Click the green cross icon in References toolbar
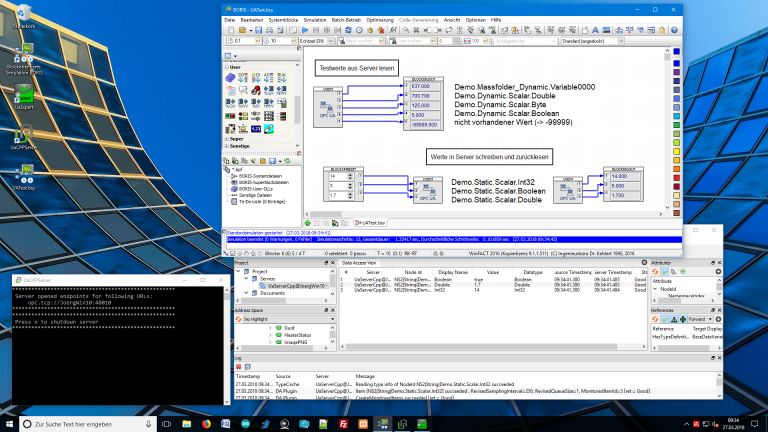This screenshot has height=432, width=768. tap(683, 319)
